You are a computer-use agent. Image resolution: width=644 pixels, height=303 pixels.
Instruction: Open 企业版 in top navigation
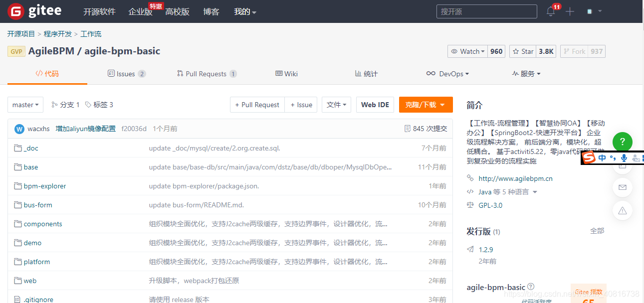(140, 11)
